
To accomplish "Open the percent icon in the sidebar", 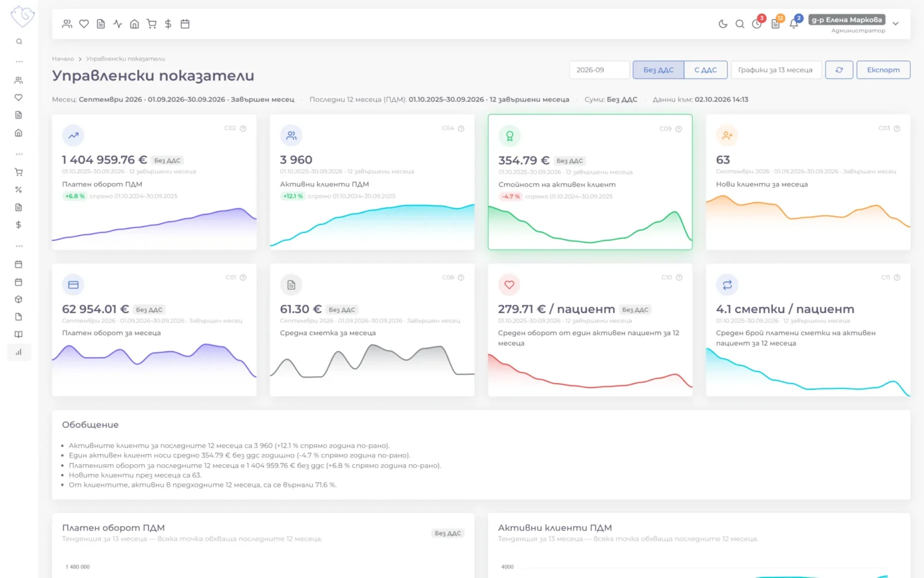I will 19,190.
